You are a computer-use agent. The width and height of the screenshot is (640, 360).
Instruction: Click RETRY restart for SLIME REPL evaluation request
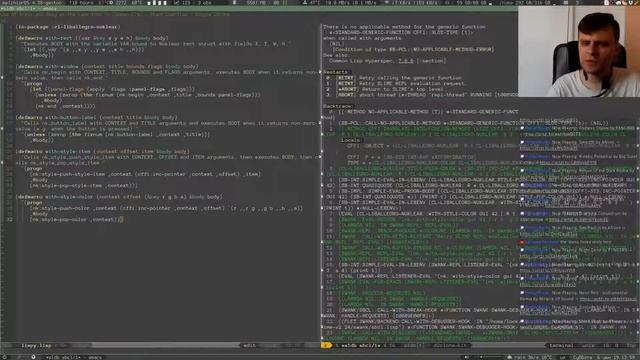coord(345,83)
